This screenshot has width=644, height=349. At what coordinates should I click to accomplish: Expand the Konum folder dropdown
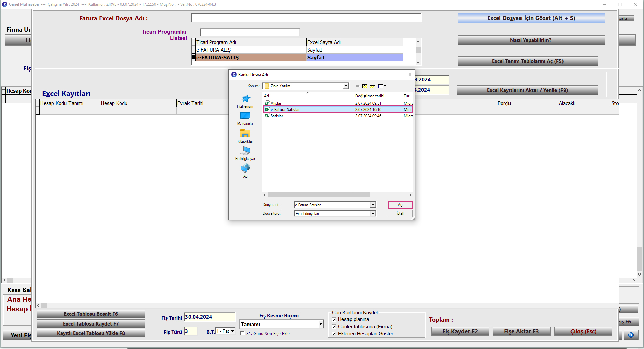[346, 86]
